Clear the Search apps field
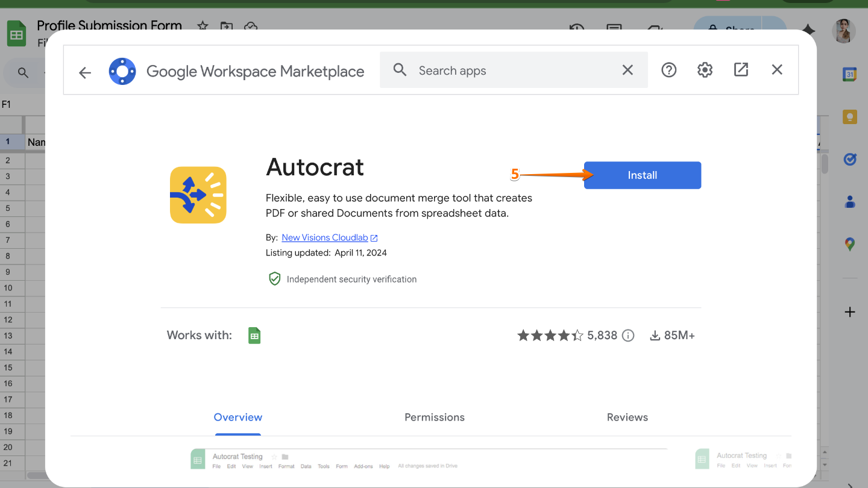Image resolution: width=868 pixels, height=488 pixels. [627, 69]
